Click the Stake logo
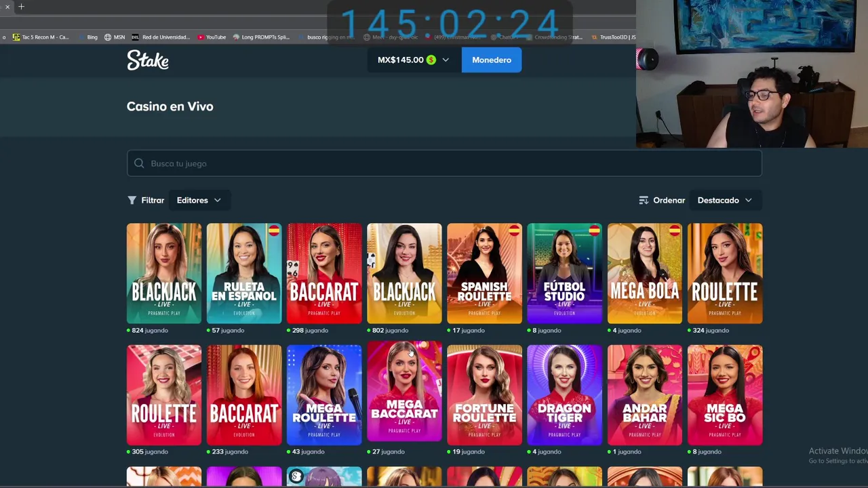The image size is (868, 488). [148, 60]
